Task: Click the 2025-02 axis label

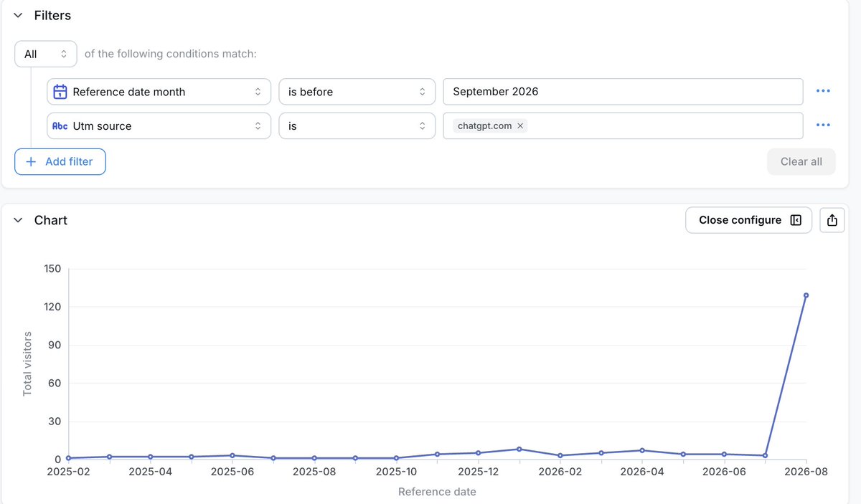Action: pyautogui.click(x=68, y=472)
